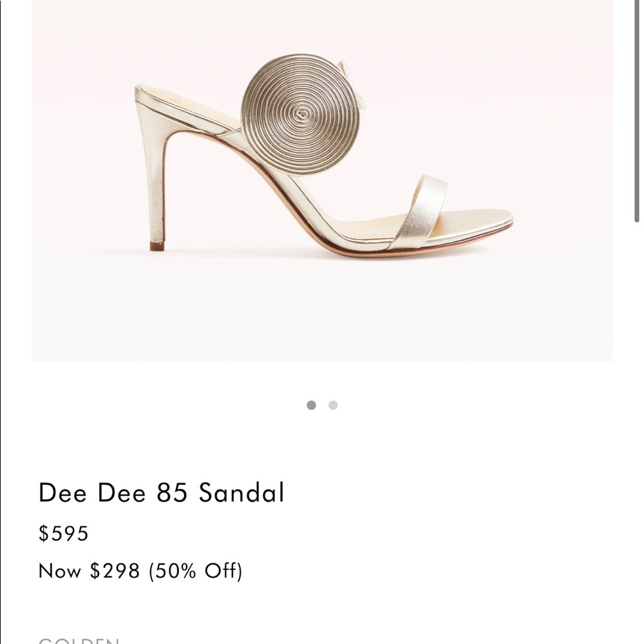Click the Dee Dee 85 Sandal title
Screen dimensions: 644x644
[161, 493]
